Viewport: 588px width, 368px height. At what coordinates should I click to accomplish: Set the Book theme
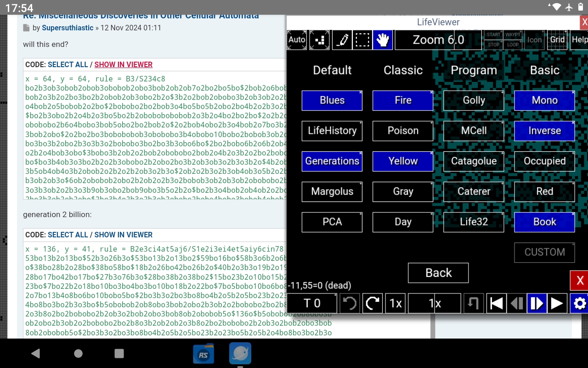(544, 222)
